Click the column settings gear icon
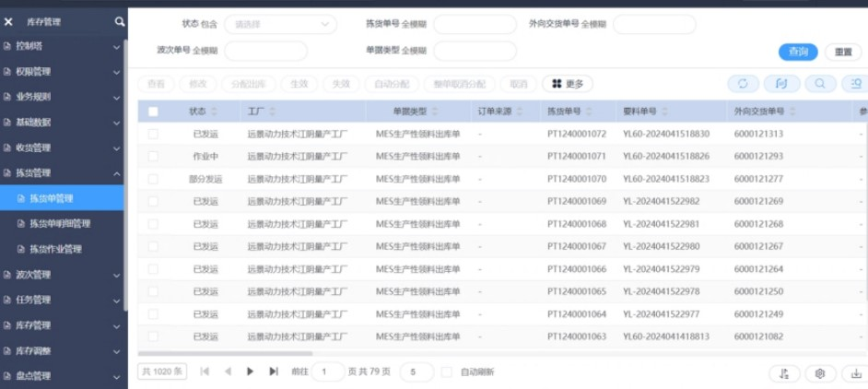868x389 pixels. coord(819,373)
